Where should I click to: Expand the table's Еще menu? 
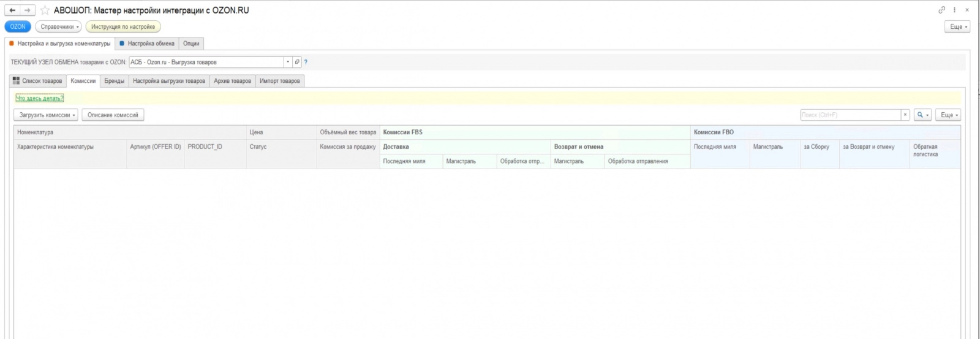(x=948, y=115)
